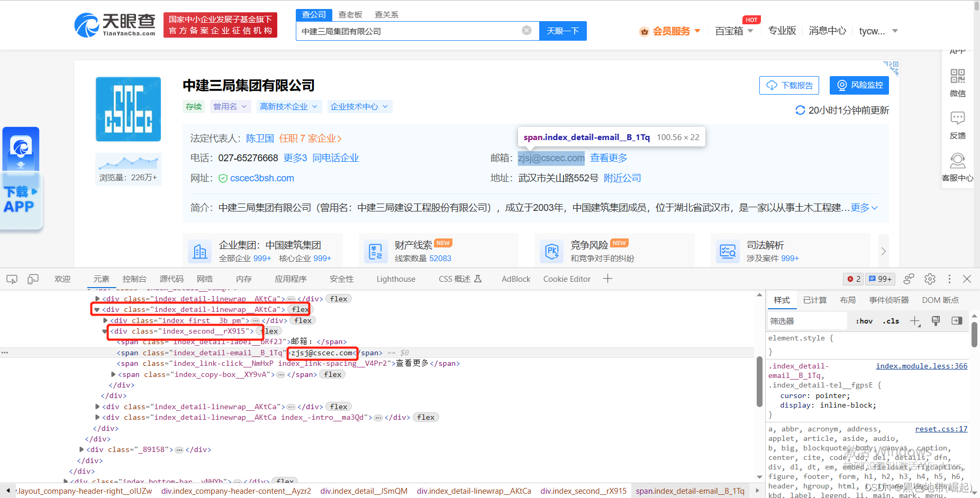
Task: Open index.module.less:366 source link
Action: [921, 366]
